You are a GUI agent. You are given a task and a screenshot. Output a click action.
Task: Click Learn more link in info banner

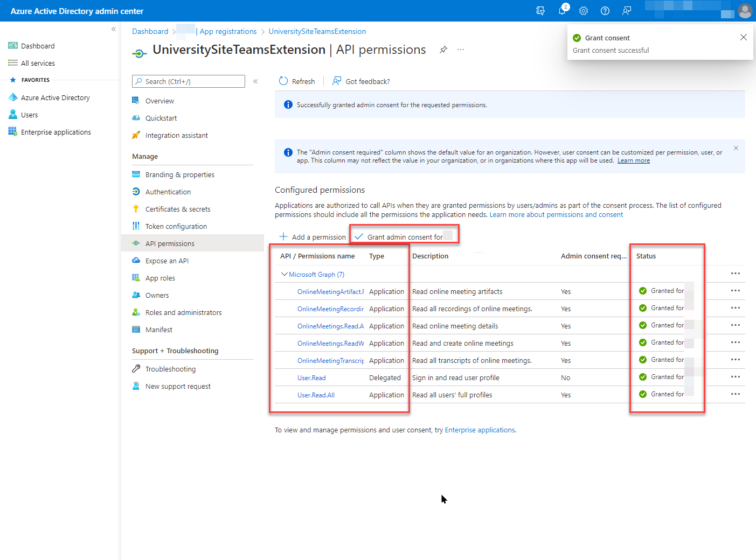point(634,160)
